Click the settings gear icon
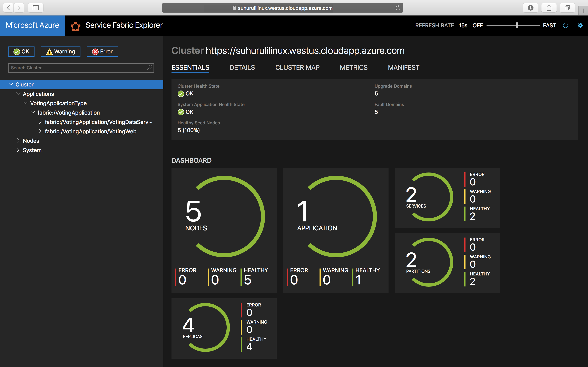Screen dimensions: 588x367 (x=580, y=25)
